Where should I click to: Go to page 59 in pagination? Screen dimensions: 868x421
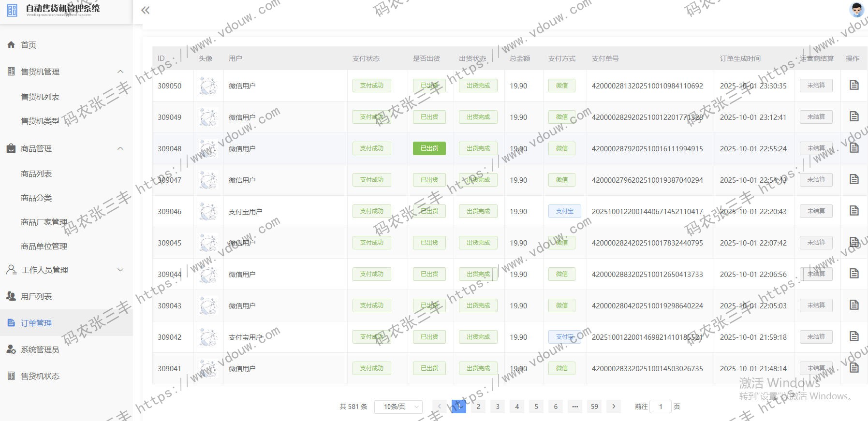point(594,406)
